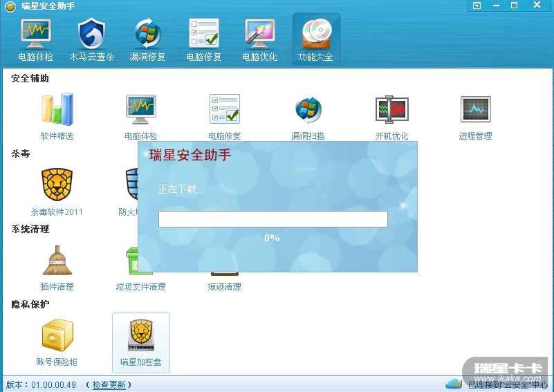Click 漏洞扫描 label text
This screenshot has width=554, height=392.
(308, 136)
